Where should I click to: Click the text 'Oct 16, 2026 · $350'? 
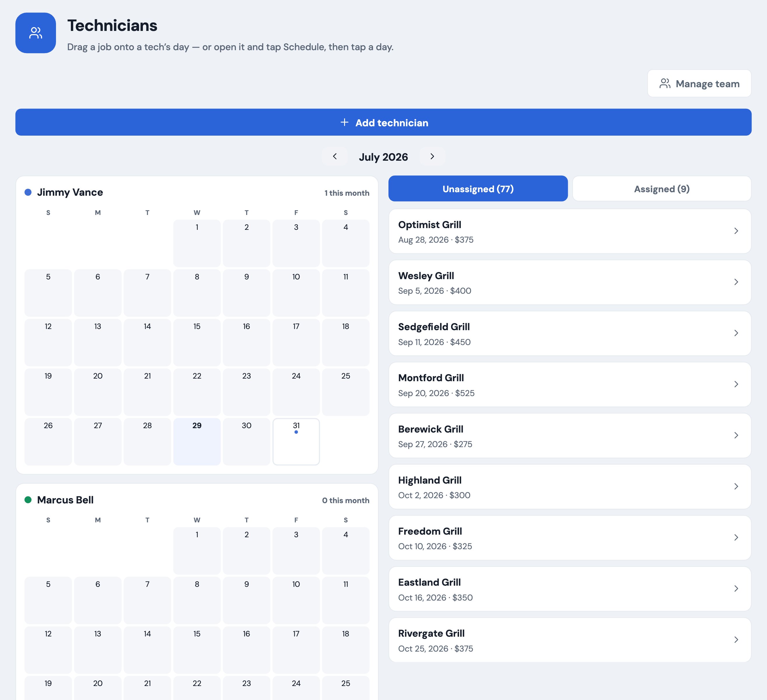tap(435, 597)
